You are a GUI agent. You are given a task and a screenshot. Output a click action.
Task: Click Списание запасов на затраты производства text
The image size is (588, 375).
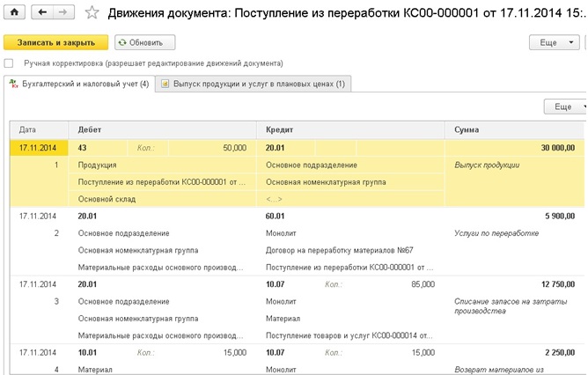coord(511,306)
